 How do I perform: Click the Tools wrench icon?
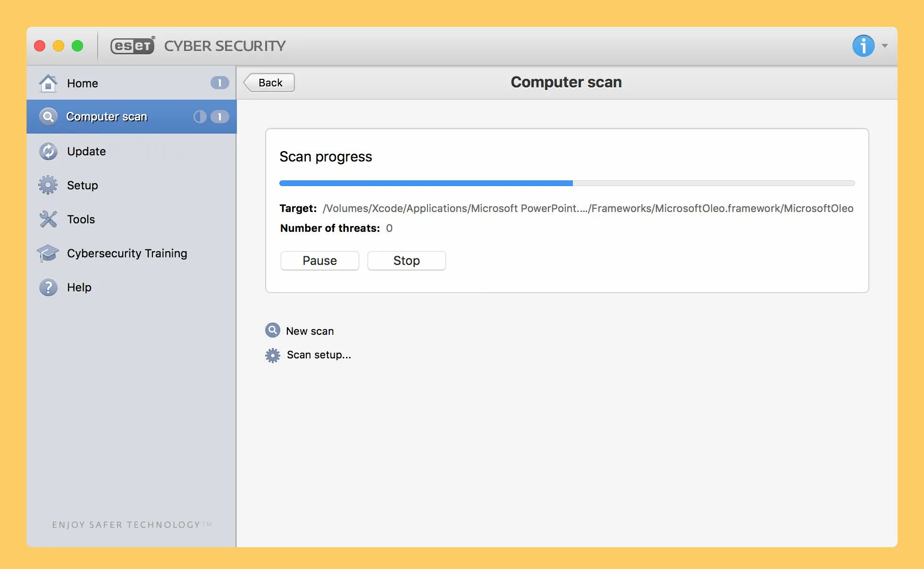click(48, 219)
